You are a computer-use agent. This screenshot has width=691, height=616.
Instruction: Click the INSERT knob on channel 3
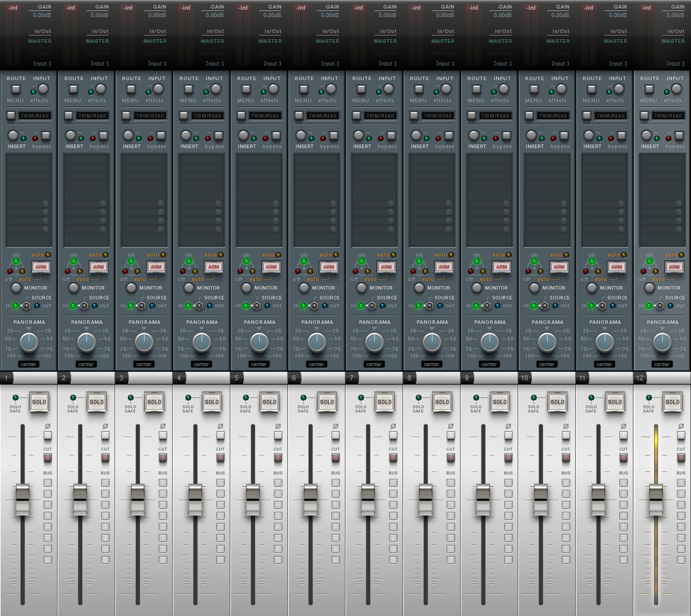point(128,135)
